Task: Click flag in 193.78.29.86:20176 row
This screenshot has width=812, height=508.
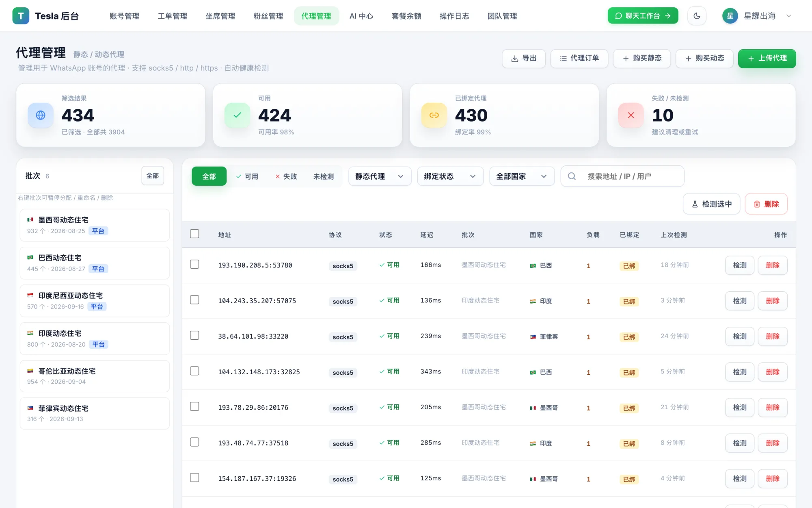Action: click(533, 408)
